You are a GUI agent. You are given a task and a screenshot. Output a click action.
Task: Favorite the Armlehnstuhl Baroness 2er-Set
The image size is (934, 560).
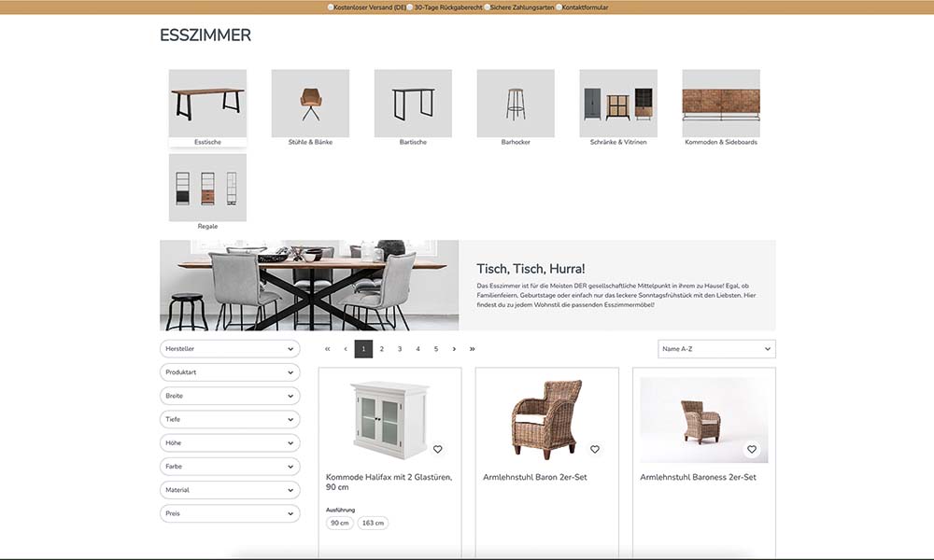[x=752, y=449]
